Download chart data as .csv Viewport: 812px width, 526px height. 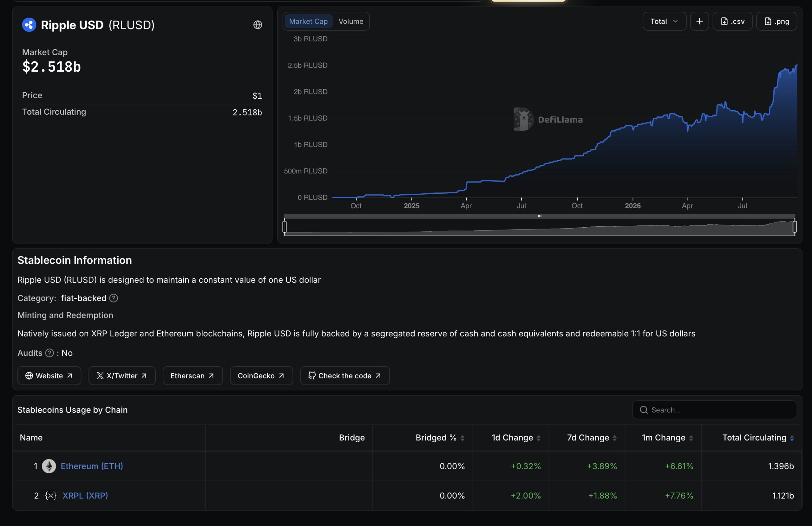732,22
